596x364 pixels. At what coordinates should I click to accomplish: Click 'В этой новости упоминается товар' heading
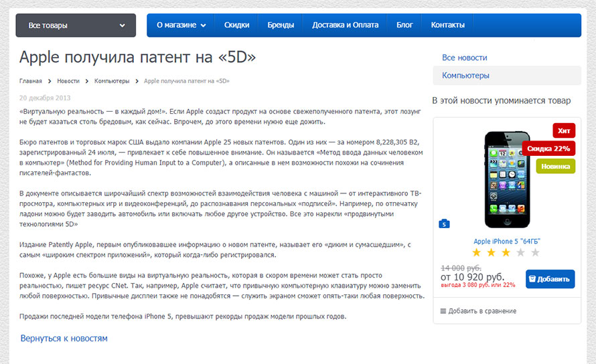pos(502,100)
